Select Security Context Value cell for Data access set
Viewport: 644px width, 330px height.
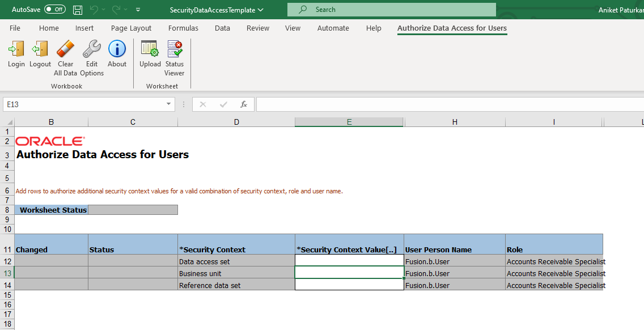click(349, 261)
